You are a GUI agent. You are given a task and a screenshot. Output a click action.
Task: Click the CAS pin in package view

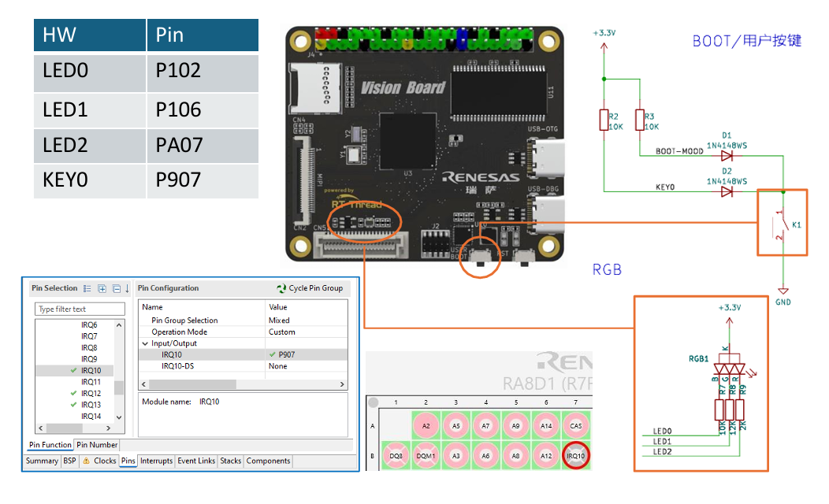(x=576, y=426)
